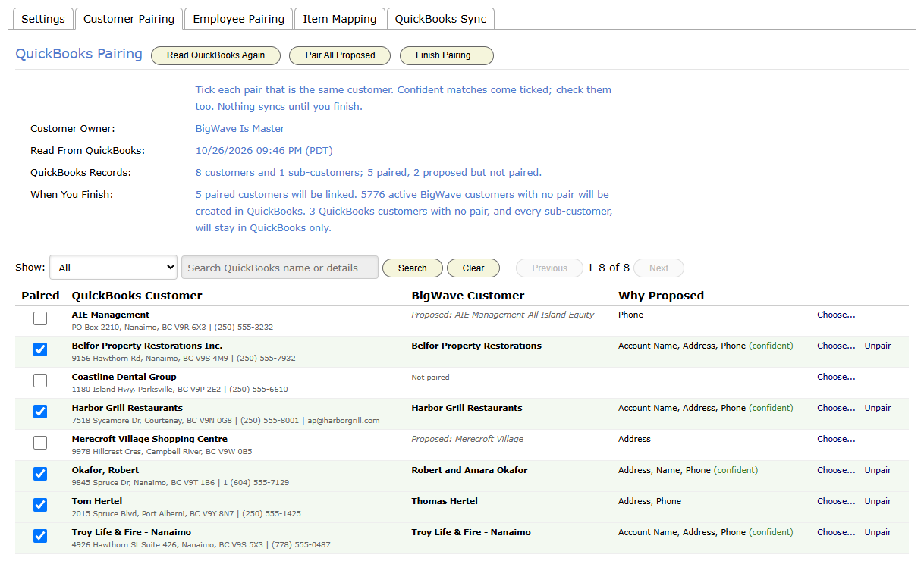Click the Finish Pairing... button
This screenshot has width=924, height=561.
pos(447,55)
